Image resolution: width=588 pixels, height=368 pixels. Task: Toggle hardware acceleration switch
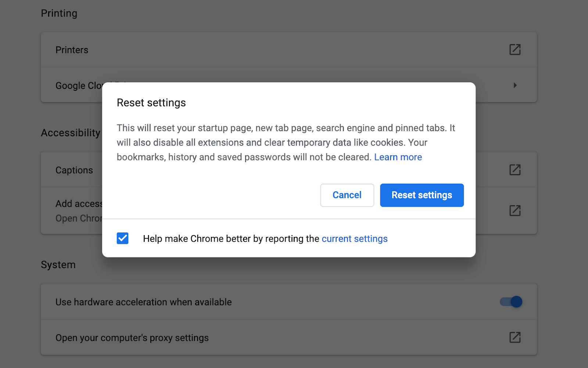pos(511,302)
